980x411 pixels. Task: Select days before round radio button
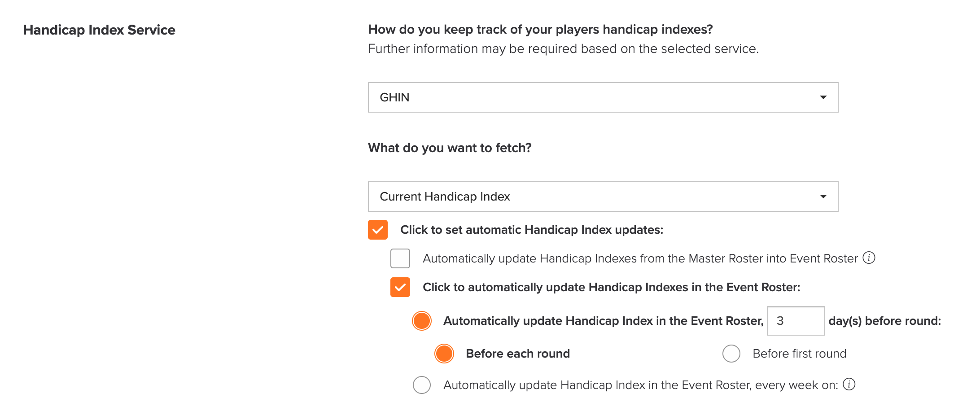click(x=422, y=321)
